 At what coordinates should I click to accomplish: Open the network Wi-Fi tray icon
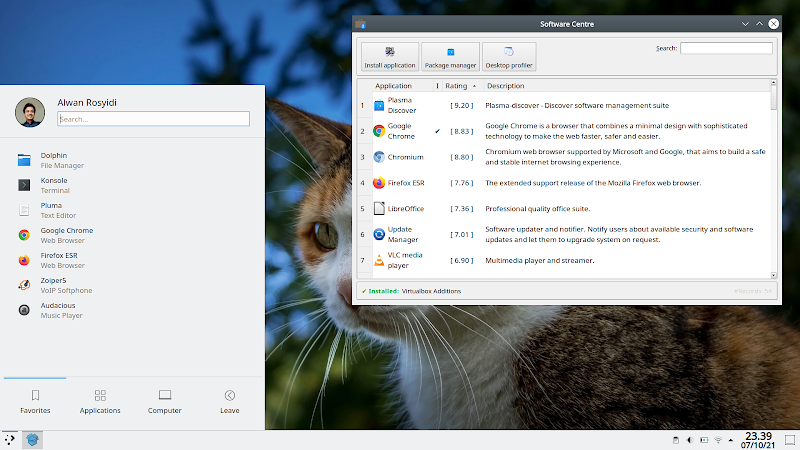coord(718,440)
